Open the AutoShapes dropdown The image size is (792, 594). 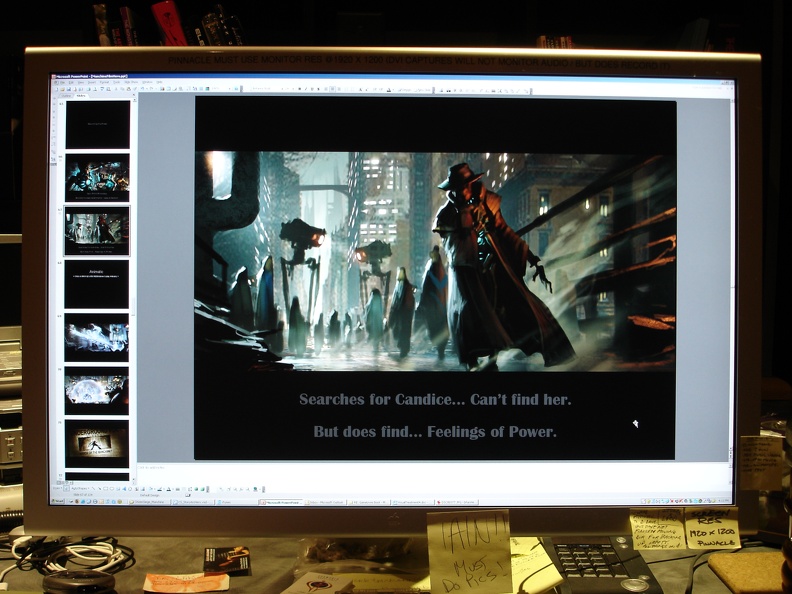80,488
